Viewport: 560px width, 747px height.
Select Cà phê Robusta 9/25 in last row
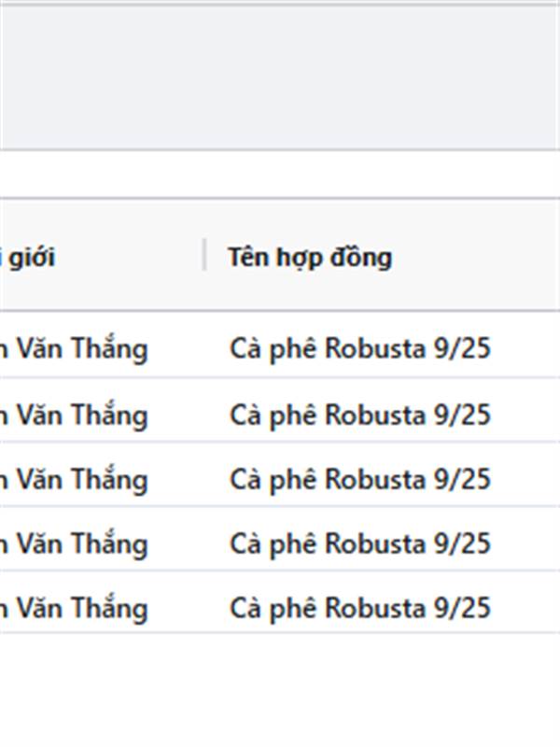pyautogui.click(x=360, y=609)
